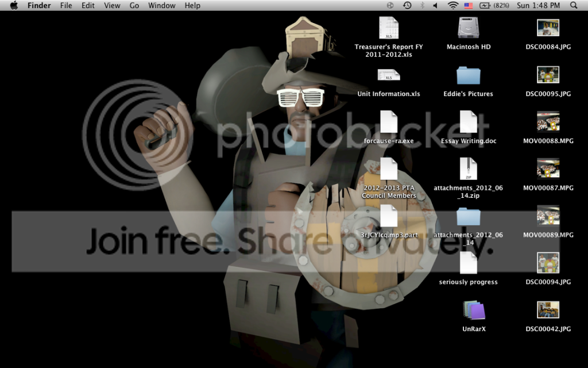588x368 pixels.
Task: Click the forcause-ra.exe name label
Action: coord(389,141)
